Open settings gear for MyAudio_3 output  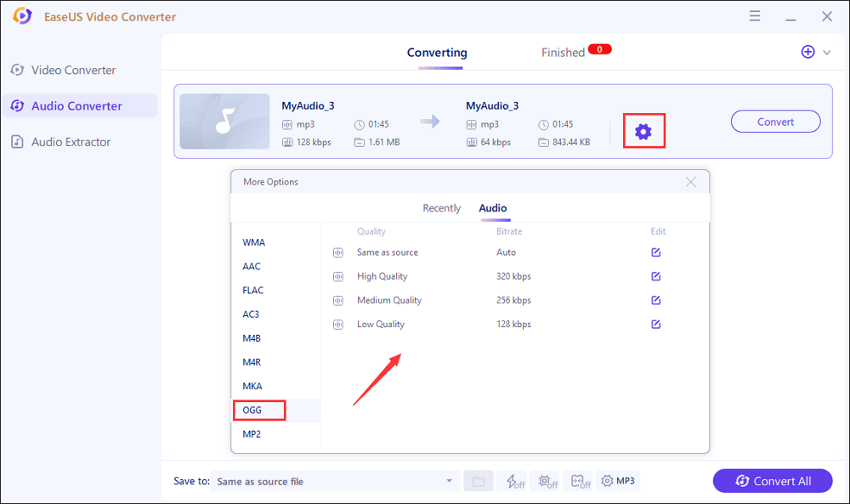(x=643, y=131)
